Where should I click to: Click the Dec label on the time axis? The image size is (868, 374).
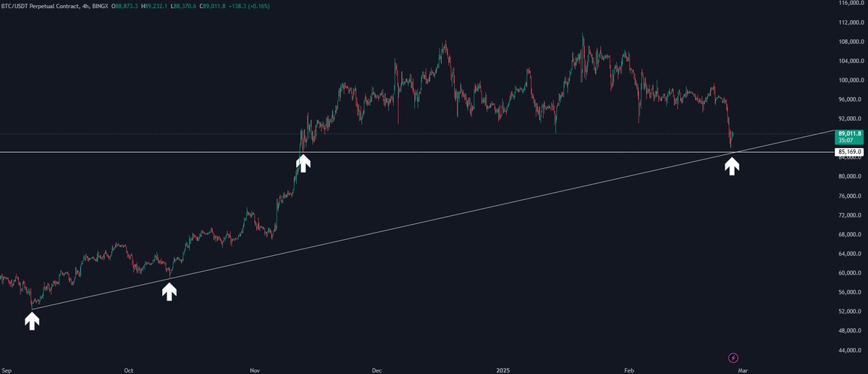tap(376, 370)
